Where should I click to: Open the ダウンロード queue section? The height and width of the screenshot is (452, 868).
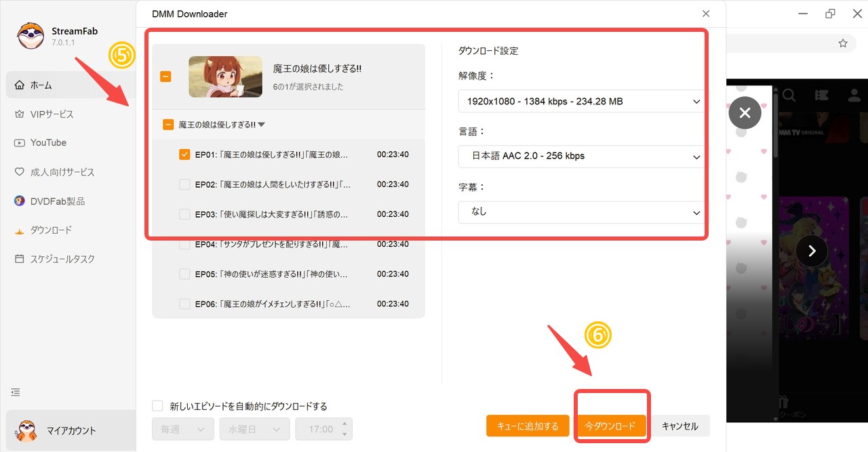pyautogui.click(x=53, y=230)
